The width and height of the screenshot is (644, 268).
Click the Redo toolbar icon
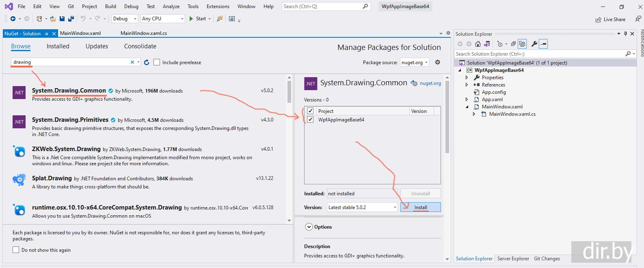[x=97, y=19]
